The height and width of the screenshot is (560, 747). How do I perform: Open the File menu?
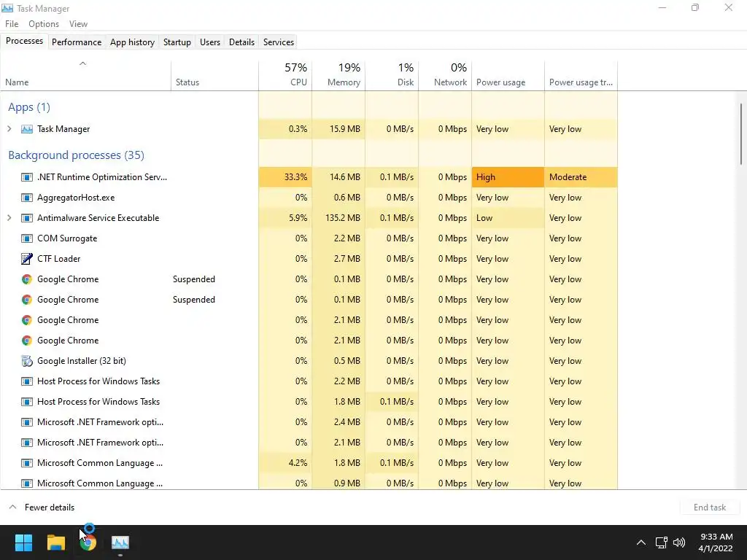tap(12, 24)
